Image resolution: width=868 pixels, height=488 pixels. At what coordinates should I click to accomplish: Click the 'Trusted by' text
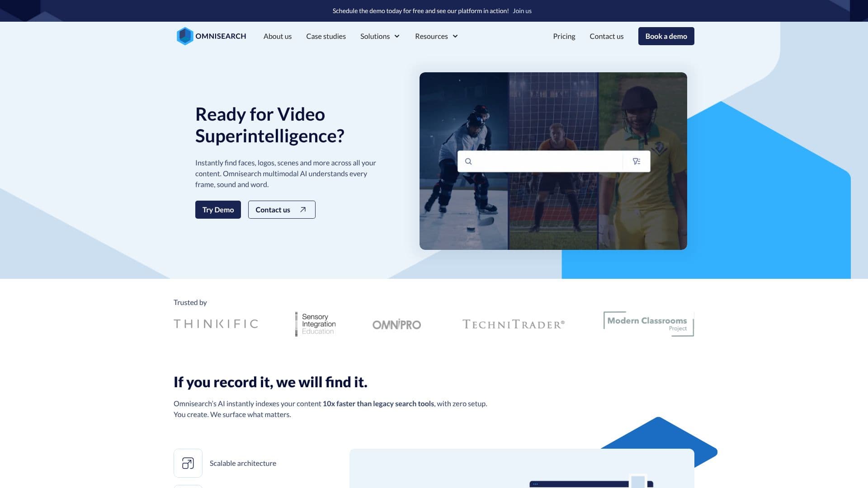pyautogui.click(x=190, y=302)
